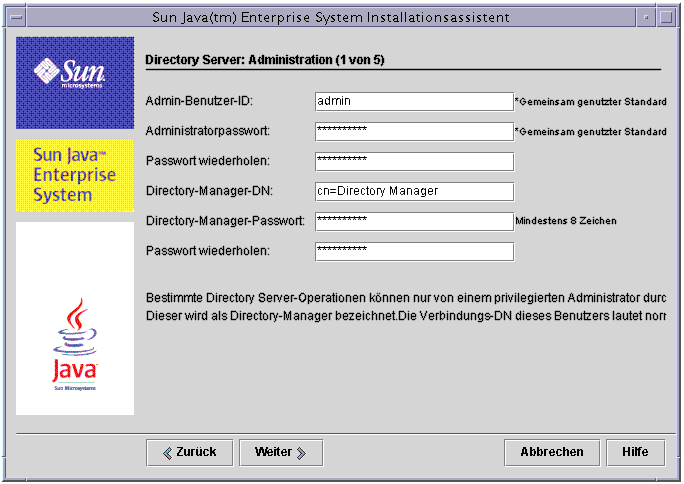Click the Directory-Manager-Passwort label
Viewport: 684px width, 484px height.
[x=225, y=221]
